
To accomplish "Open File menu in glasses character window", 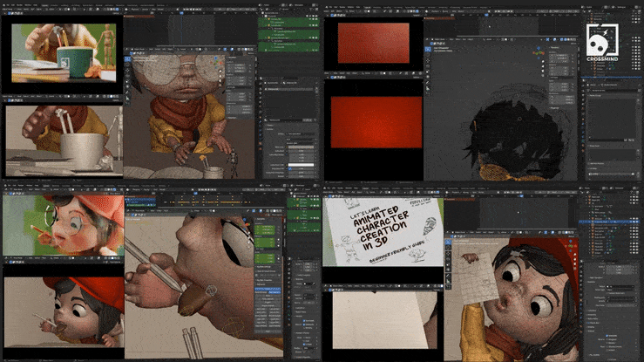I will [x=8, y=5].
